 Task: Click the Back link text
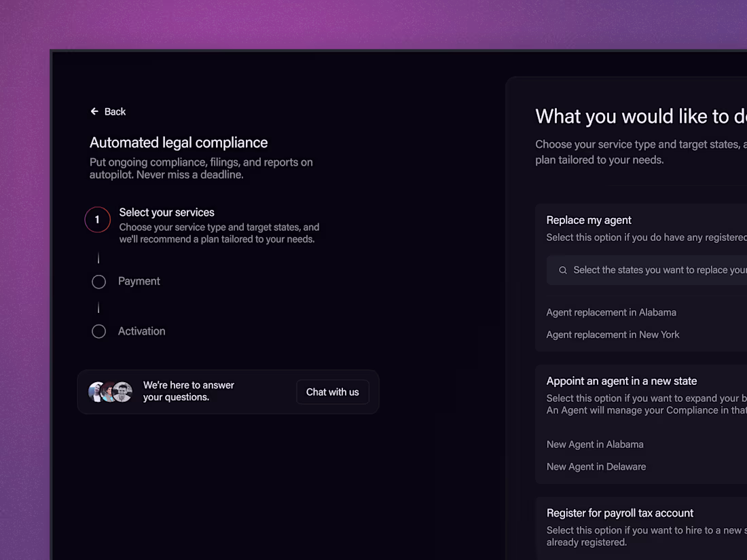(115, 111)
